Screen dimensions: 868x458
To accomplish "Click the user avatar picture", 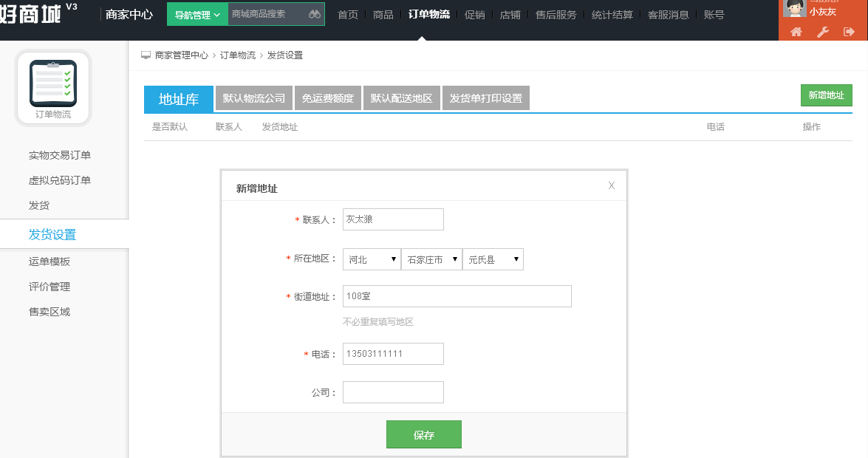I will (794, 8).
